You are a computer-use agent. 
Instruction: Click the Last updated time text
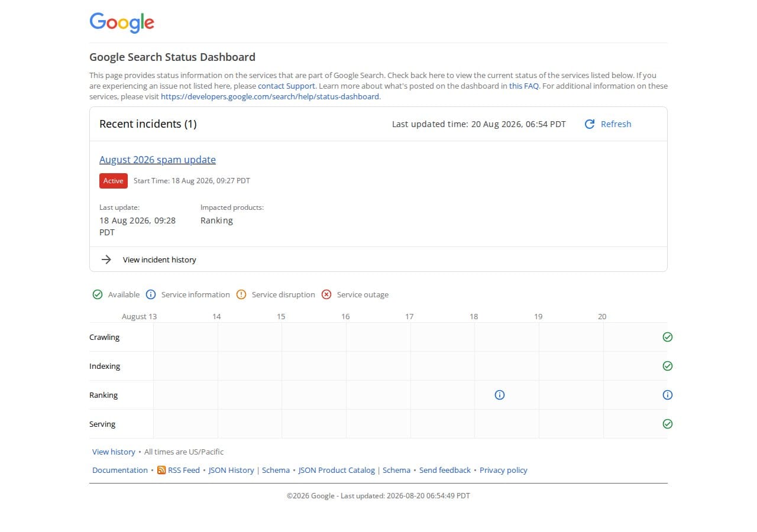tap(478, 124)
